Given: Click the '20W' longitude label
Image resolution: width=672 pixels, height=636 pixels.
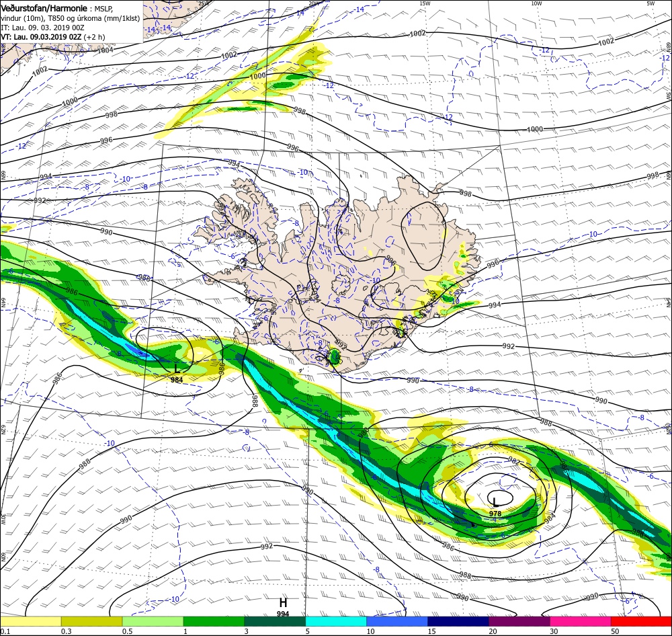Looking at the screenshot, I should point(314,3).
